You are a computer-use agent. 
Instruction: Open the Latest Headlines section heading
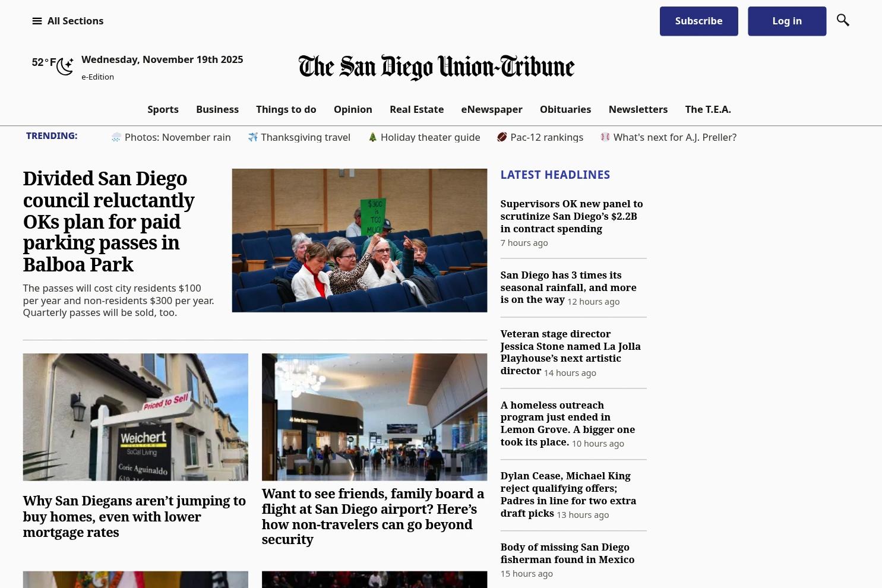[x=555, y=175]
